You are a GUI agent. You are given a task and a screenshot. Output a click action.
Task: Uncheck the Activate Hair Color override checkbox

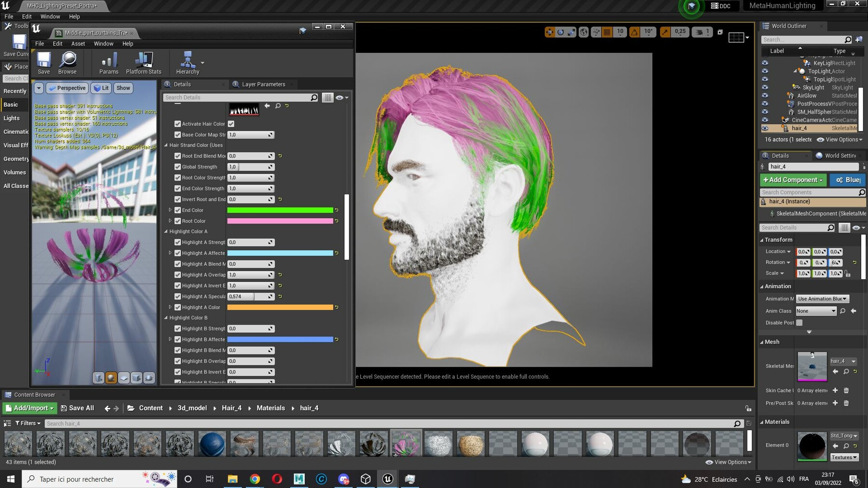[177, 124]
